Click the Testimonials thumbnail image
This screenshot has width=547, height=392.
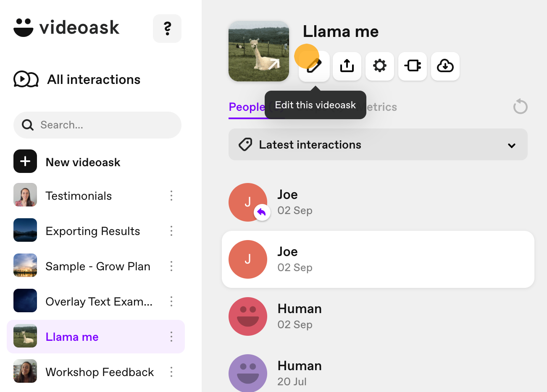(25, 195)
